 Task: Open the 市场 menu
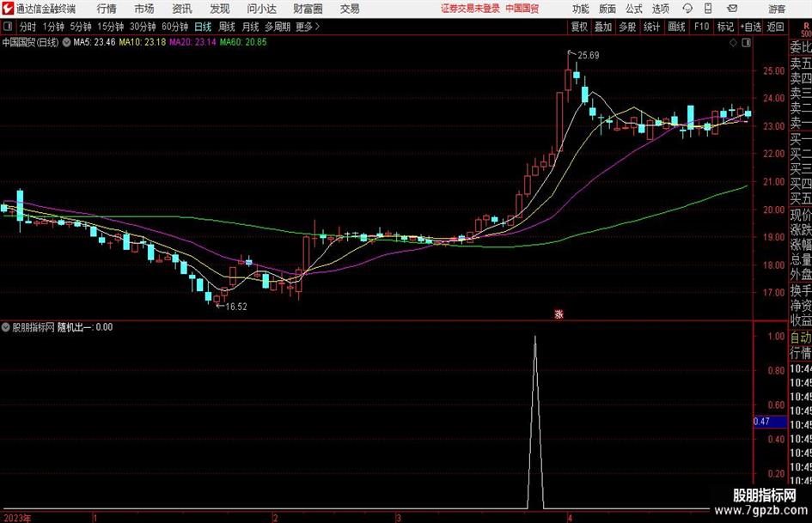[x=144, y=9]
